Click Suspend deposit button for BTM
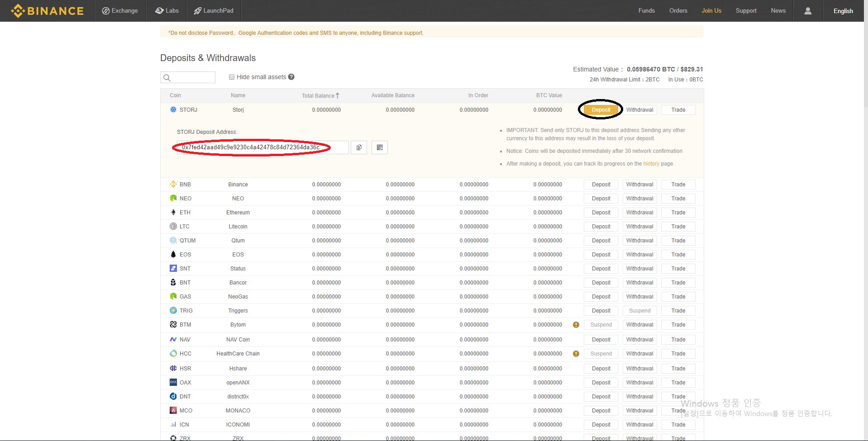 click(x=601, y=325)
